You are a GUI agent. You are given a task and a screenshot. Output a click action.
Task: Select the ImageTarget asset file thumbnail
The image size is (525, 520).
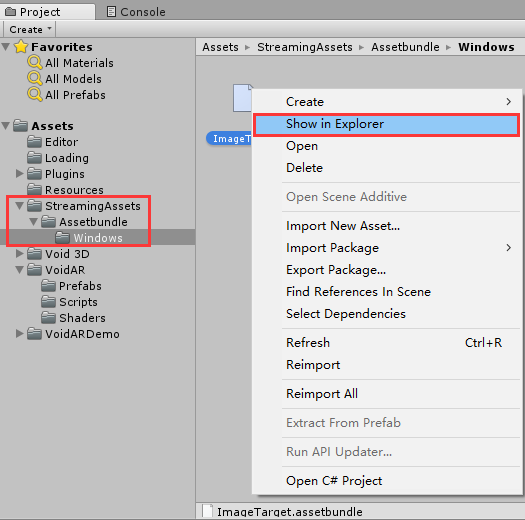pos(242,98)
